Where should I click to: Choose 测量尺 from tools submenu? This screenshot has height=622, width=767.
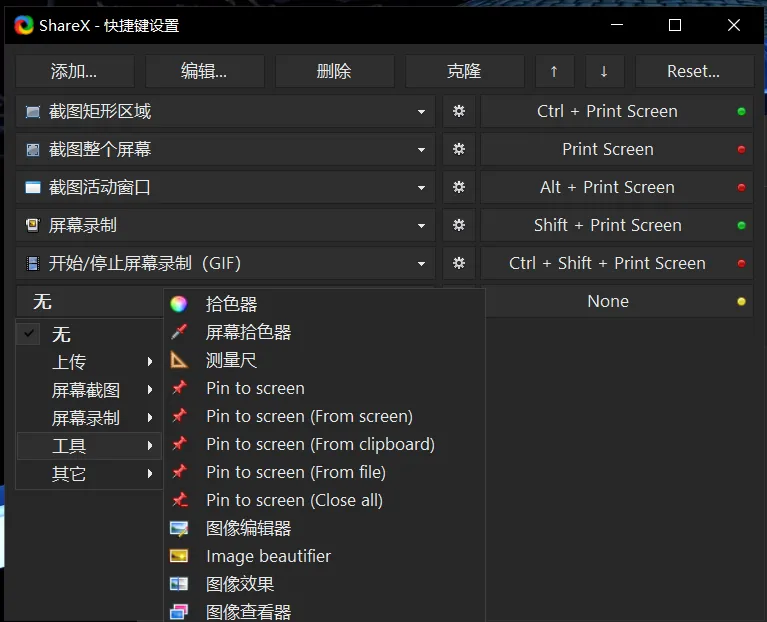point(324,360)
